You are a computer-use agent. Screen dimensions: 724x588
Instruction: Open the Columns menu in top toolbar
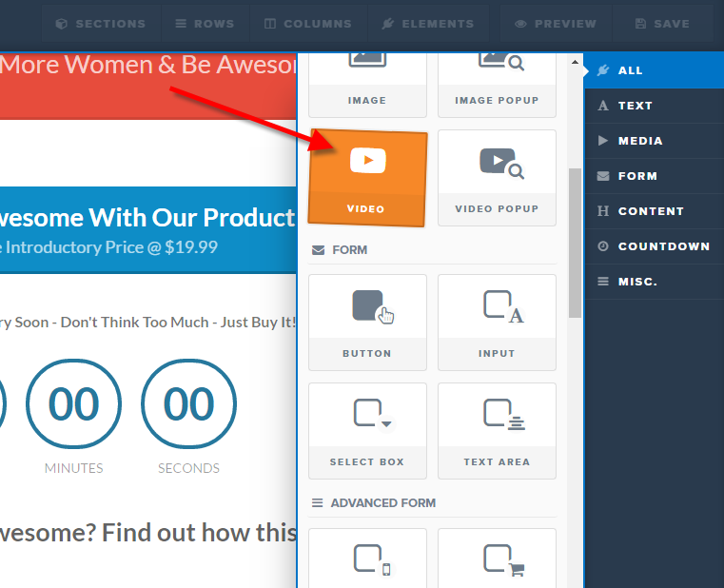point(308,24)
